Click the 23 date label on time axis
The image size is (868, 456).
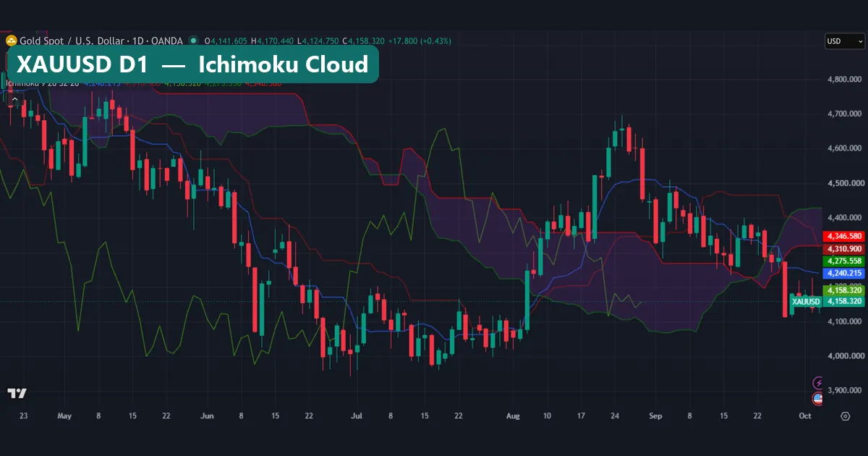pyautogui.click(x=24, y=416)
